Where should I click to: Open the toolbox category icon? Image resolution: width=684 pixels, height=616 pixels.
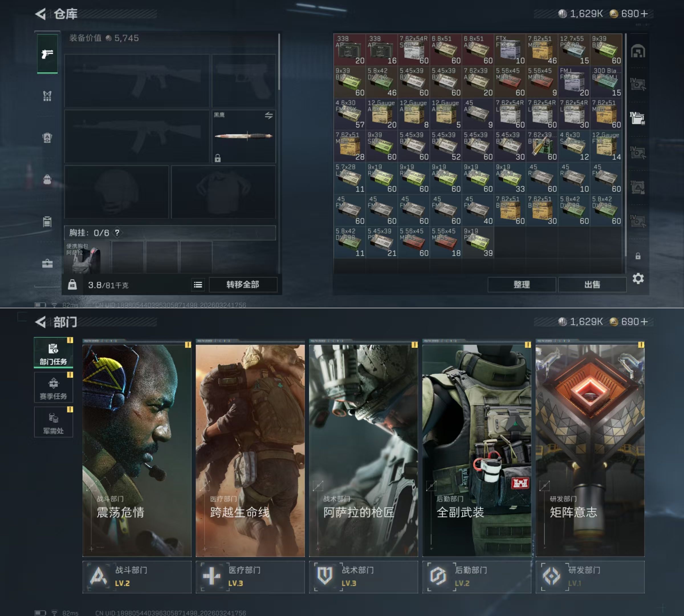pos(47,263)
